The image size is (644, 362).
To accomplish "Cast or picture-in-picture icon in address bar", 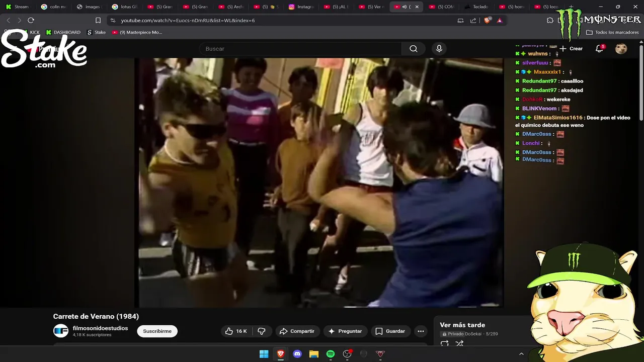I will [x=460, y=21].
